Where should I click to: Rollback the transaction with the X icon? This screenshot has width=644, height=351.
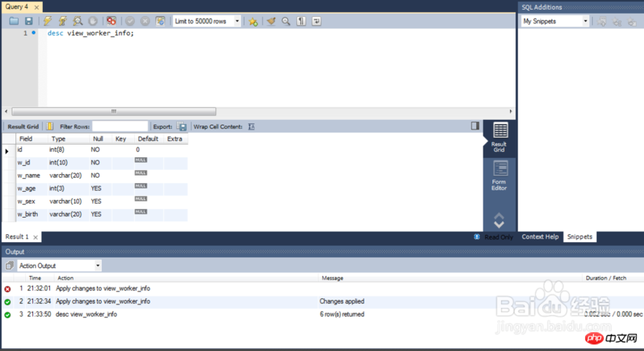point(145,21)
